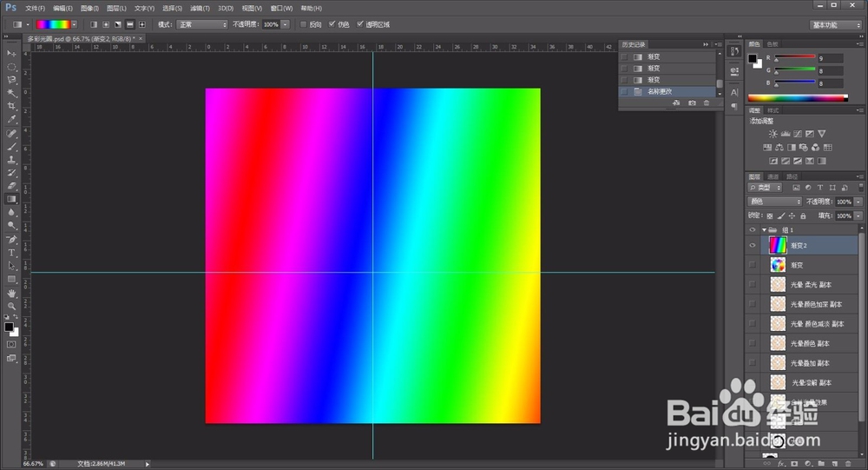
Task: Toggle the 仿色 (Dither) checkbox
Action: pyautogui.click(x=332, y=24)
